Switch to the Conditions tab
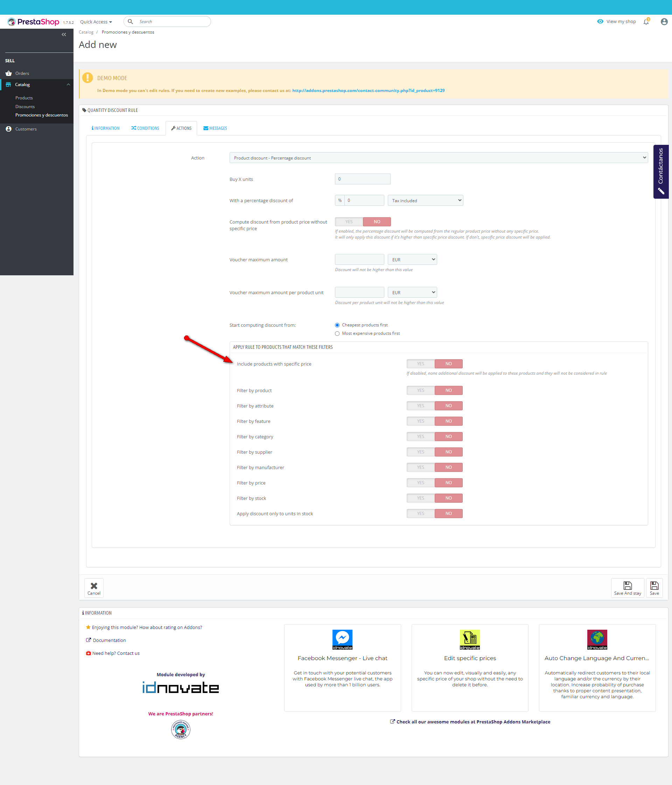The height and width of the screenshot is (785, 672). [145, 128]
